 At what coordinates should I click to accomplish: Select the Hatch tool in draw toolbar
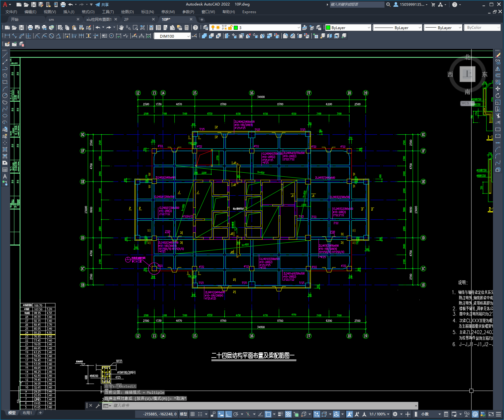(5, 149)
